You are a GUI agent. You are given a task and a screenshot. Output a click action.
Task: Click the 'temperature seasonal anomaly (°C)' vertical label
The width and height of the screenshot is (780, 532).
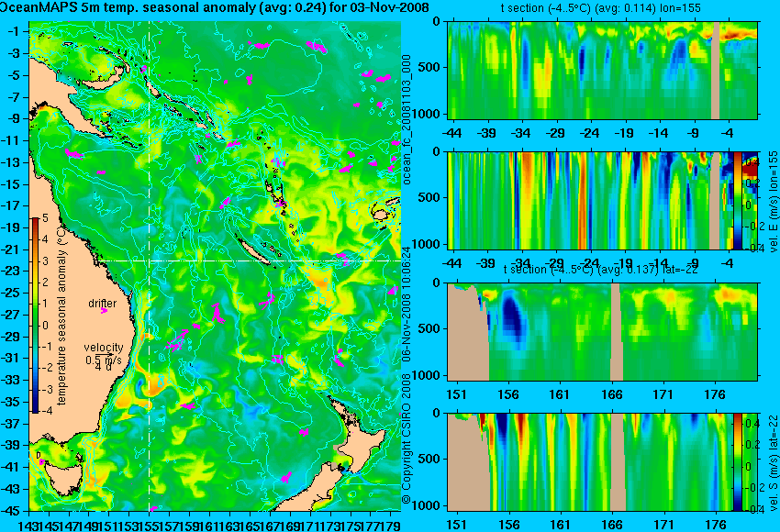[x=61, y=316]
